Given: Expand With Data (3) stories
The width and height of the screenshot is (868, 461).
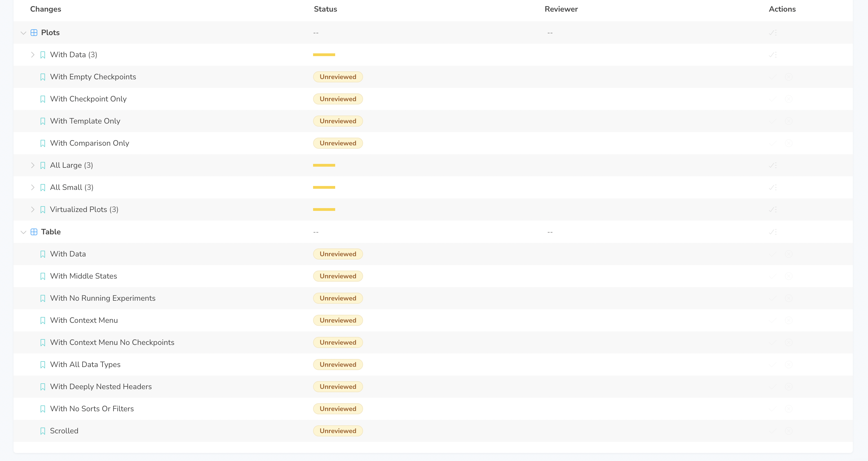Looking at the screenshot, I should pos(33,55).
